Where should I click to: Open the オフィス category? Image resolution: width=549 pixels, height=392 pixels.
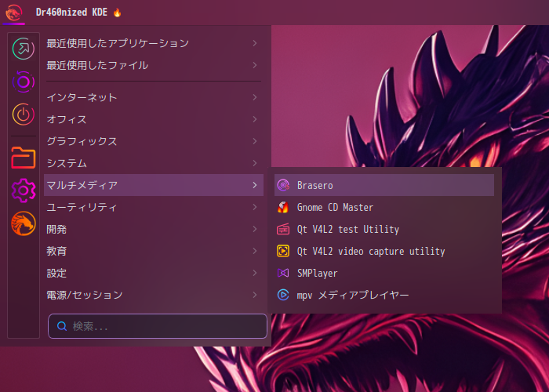[154, 119]
